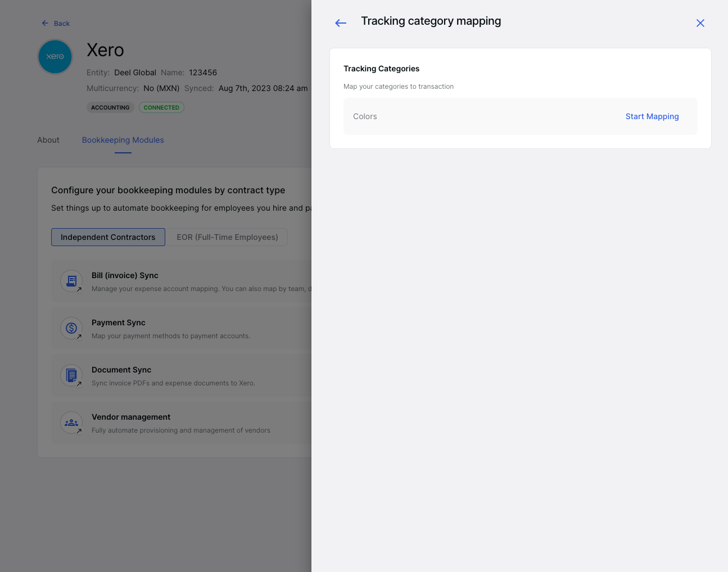Screen dimensions: 728x572
Task: Open the Bill (invoice) Sync icon
Action: pyautogui.click(x=71, y=281)
